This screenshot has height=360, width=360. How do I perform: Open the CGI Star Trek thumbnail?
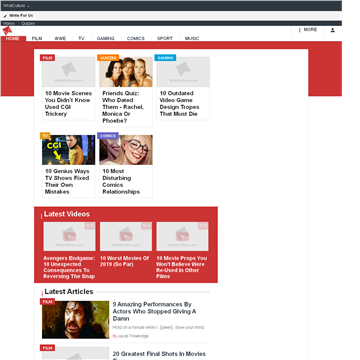point(69,150)
